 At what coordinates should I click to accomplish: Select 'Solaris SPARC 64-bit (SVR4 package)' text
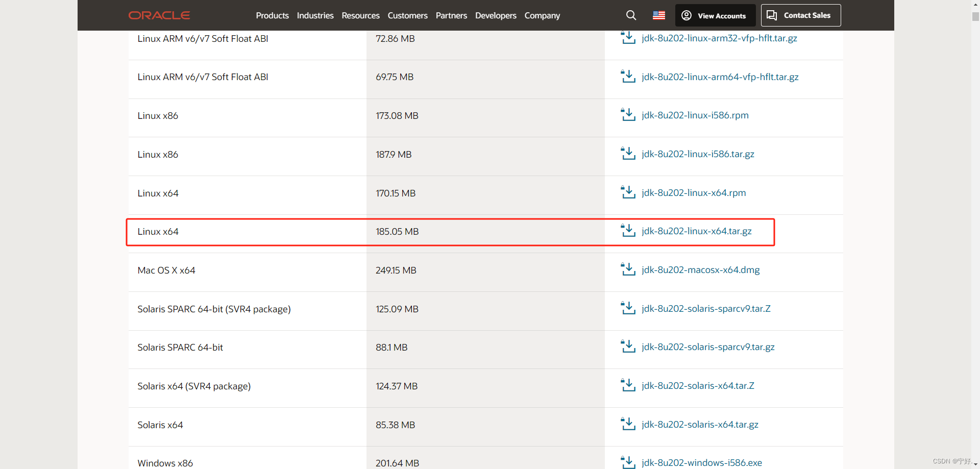[x=214, y=309]
